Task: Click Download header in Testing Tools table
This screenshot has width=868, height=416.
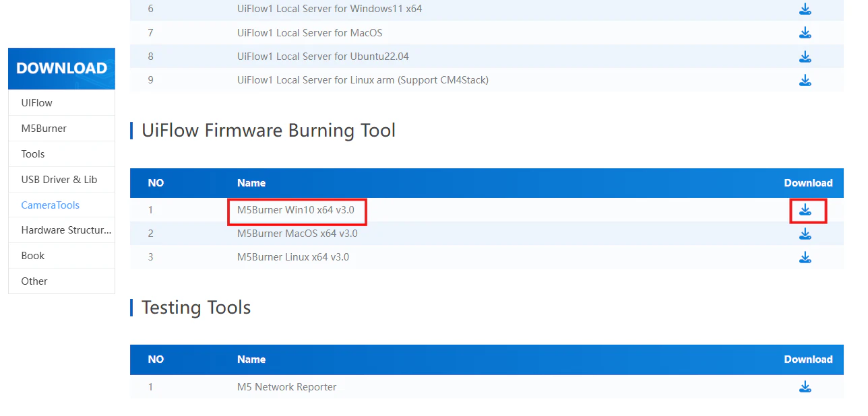Action: (x=808, y=359)
